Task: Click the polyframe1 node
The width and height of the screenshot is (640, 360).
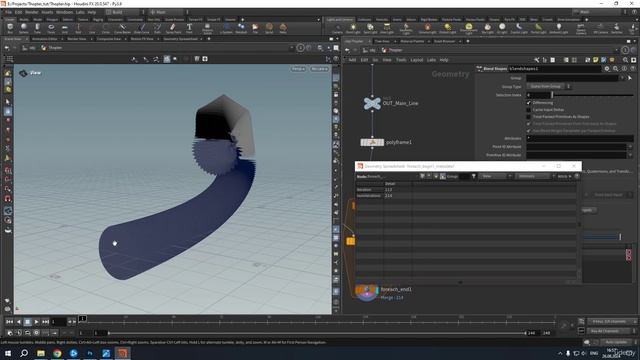Action: pos(372,142)
